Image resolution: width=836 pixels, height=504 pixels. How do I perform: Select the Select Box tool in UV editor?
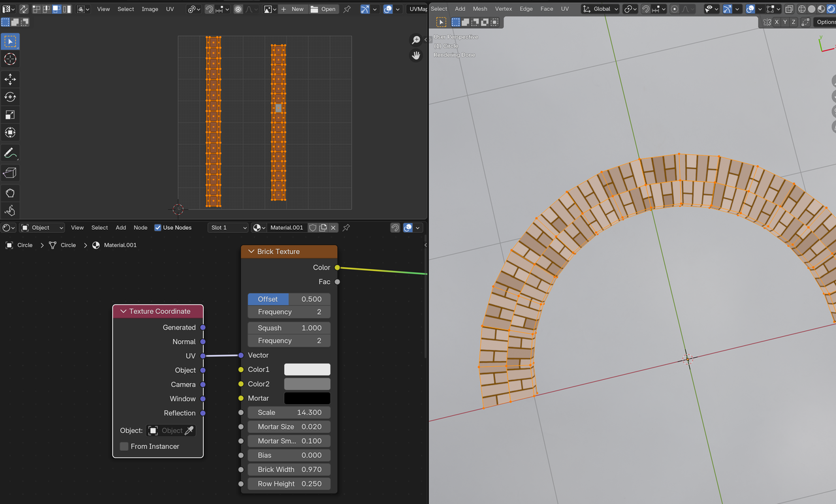click(10, 41)
